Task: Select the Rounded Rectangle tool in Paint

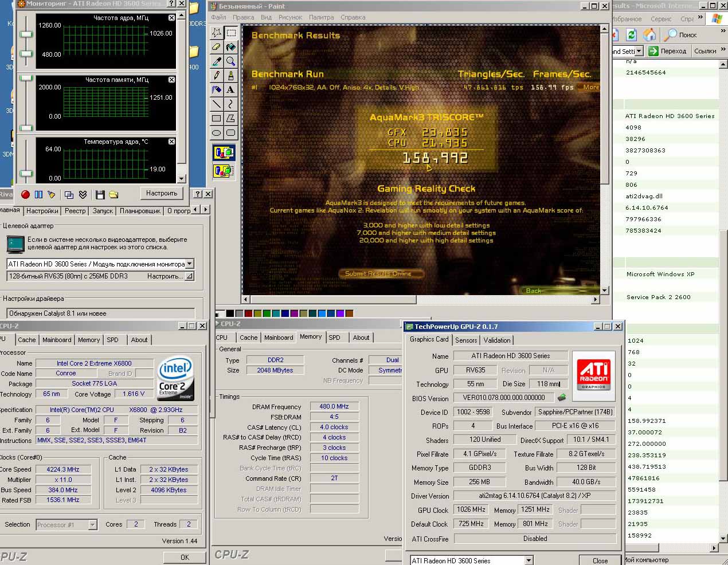Action: click(x=230, y=133)
